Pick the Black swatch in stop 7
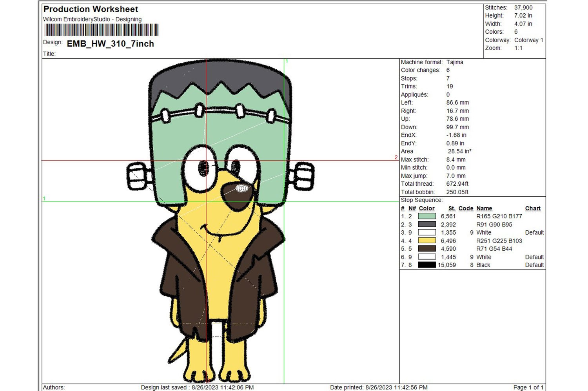Screen dimensions: 588x391 coord(427,265)
